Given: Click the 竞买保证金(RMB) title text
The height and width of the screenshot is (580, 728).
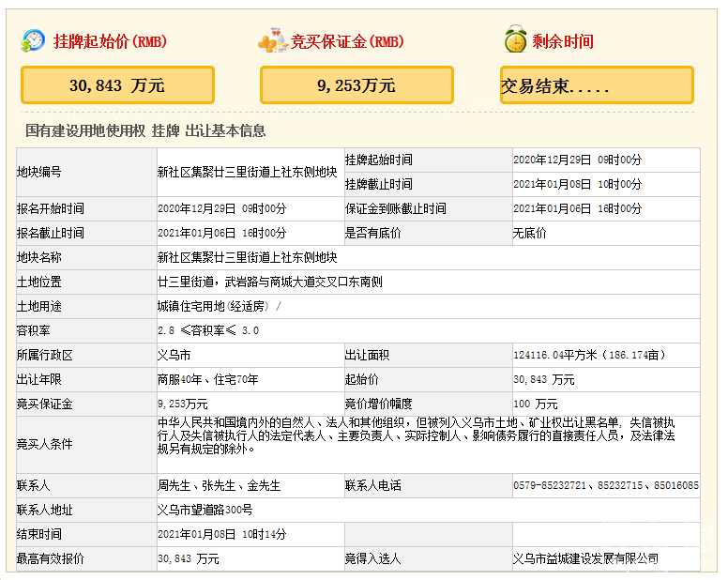Looking at the screenshot, I should (347, 41).
